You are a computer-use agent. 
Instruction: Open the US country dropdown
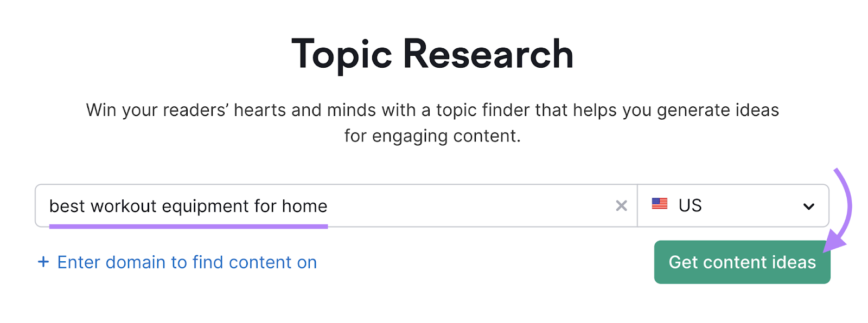tap(732, 206)
